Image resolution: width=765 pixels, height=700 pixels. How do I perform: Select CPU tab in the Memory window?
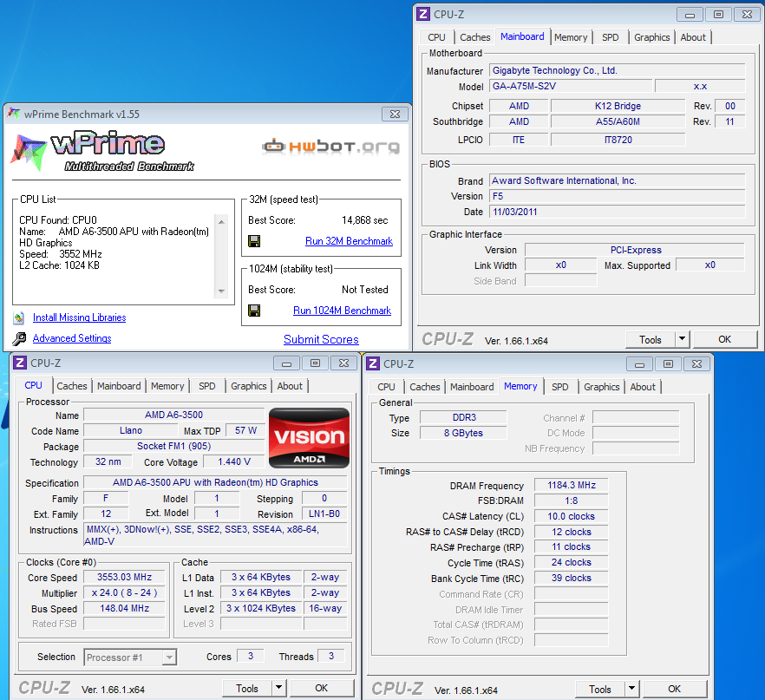click(387, 386)
